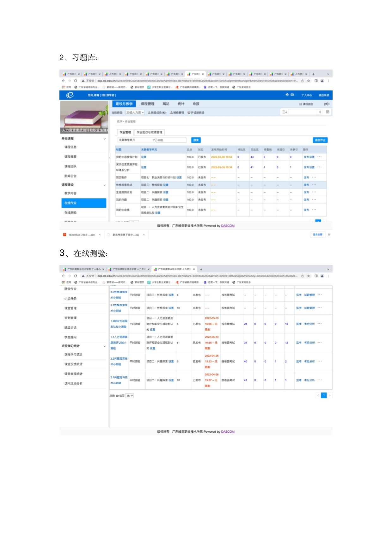Expand options for the 新高考背景下高中 caj download
The image size is (392, 554).
pyautogui.click(x=144, y=235)
